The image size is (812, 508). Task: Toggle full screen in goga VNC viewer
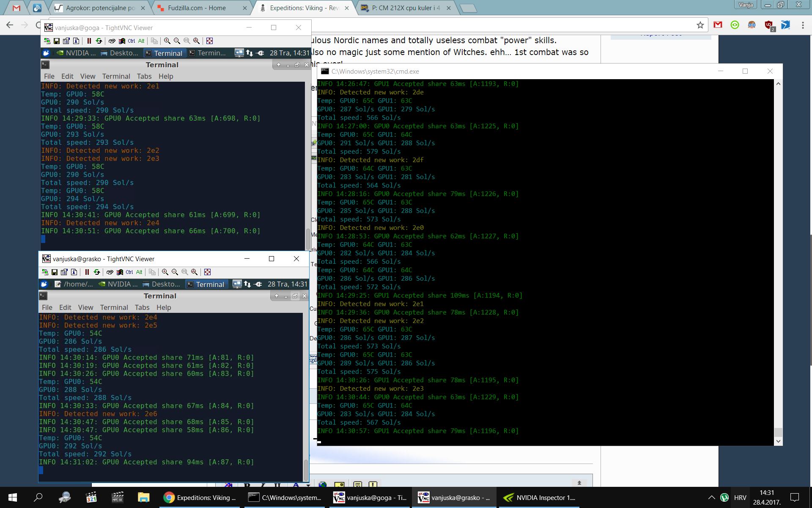click(x=209, y=41)
